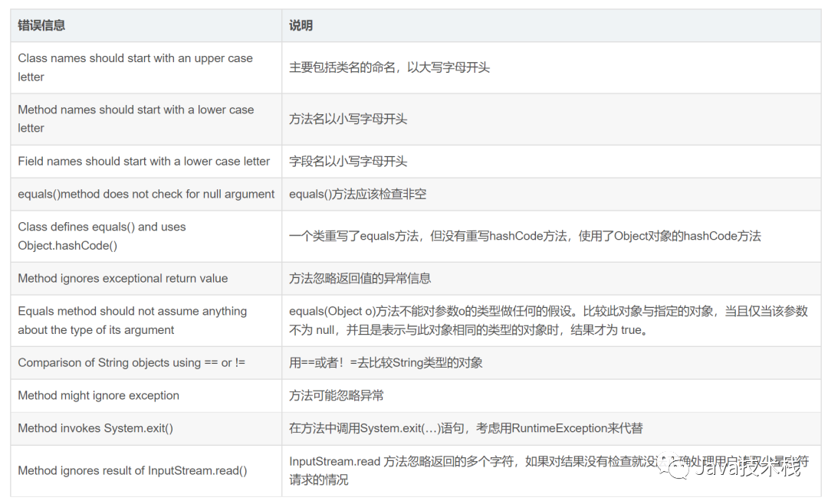Click description starting 'equals(Object o)方法不能'
Viewport: 828px width, 504px height.
(551, 320)
